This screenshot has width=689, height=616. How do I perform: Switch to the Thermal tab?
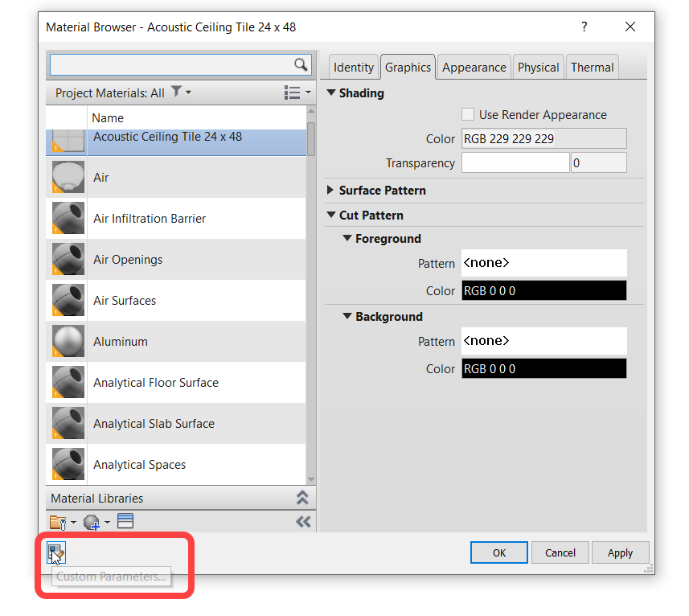coord(593,68)
